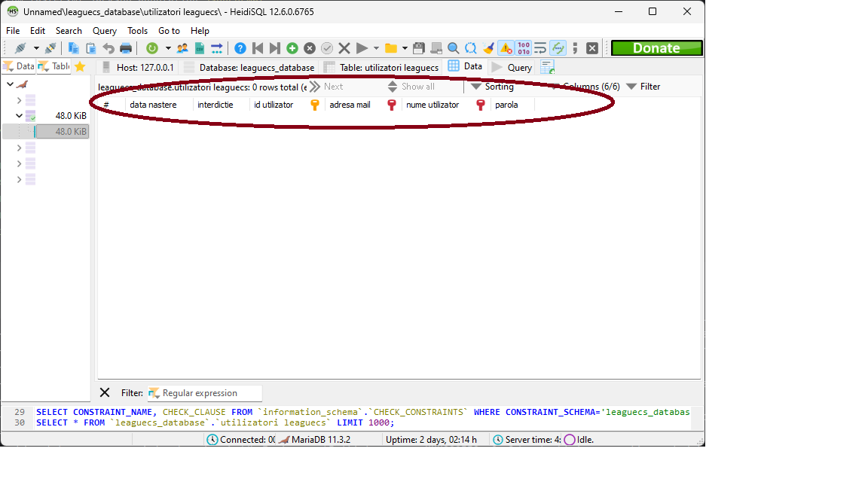The height and width of the screenshot is (488, 868).
Task: Switch to the Database: leaguecs_database tab
Action: point(249,67)
